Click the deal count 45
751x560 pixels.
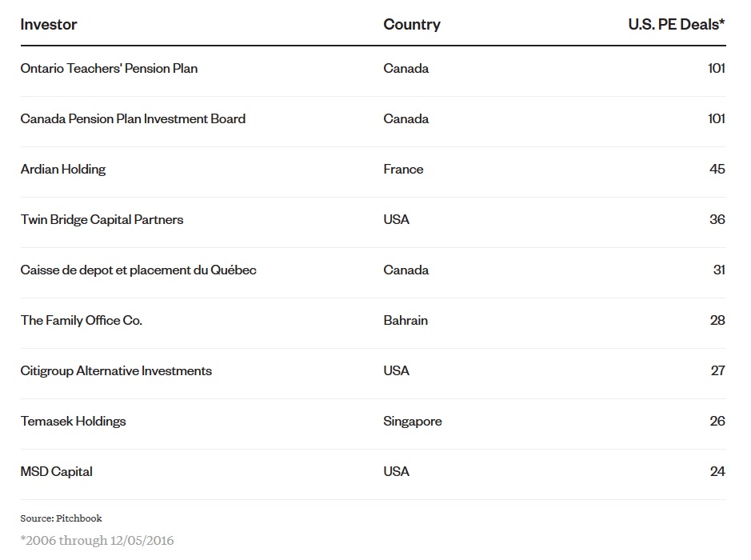[x=717, y=170]
